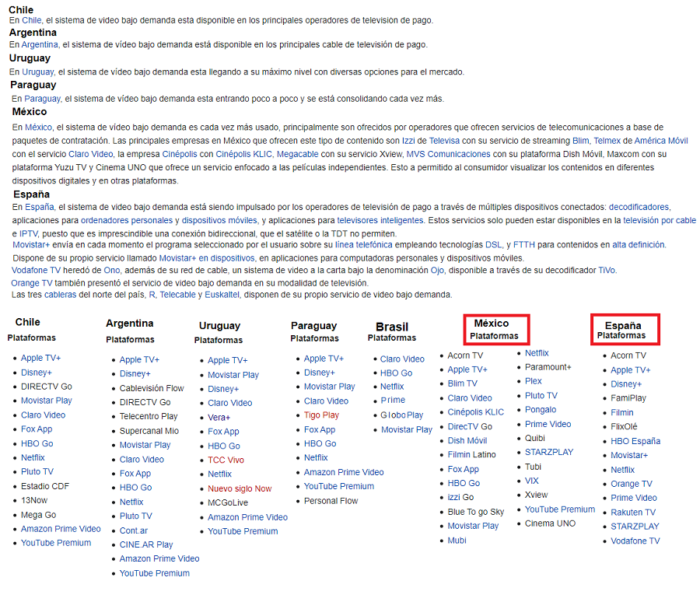Screen dimensions: 700x595
Task: Click the Rakuten TV link
Action: coord(633,513)
